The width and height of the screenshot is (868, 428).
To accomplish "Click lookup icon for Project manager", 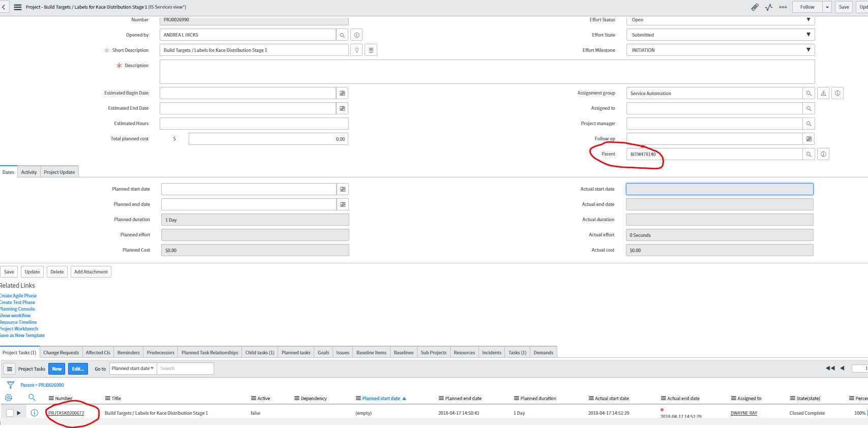I will [x=809, y=124].
